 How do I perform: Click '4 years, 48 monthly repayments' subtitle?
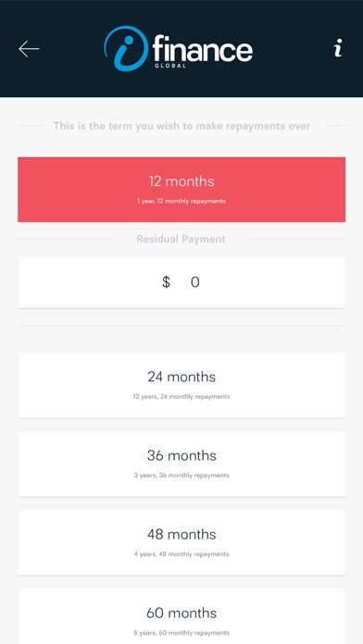pyautogui.click(x=181, y=554)
